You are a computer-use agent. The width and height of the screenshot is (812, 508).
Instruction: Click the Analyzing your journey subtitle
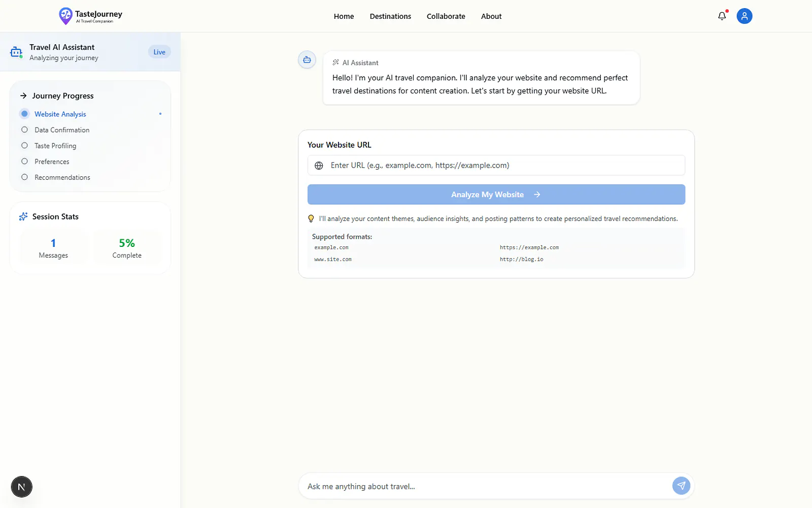click(64, 58)
